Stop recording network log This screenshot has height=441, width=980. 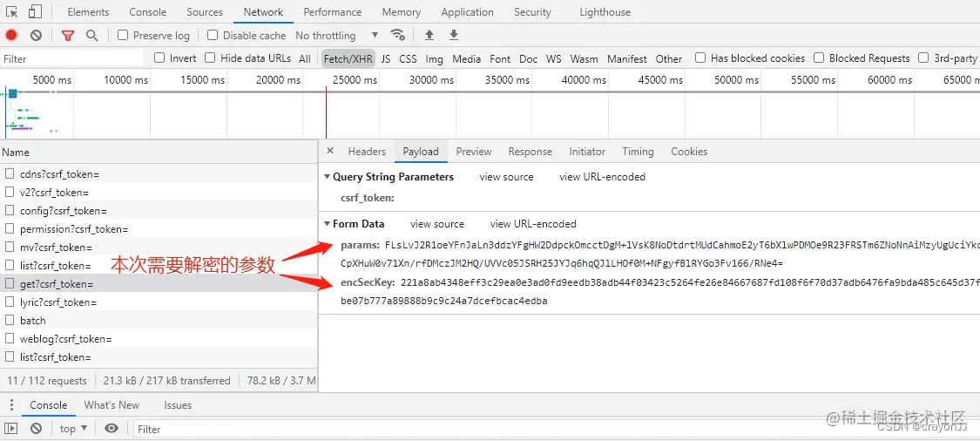click(x=11, y=35)
